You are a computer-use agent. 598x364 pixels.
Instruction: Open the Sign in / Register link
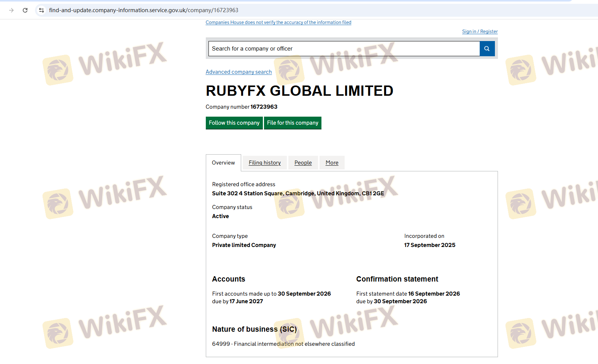click(479, 32)
